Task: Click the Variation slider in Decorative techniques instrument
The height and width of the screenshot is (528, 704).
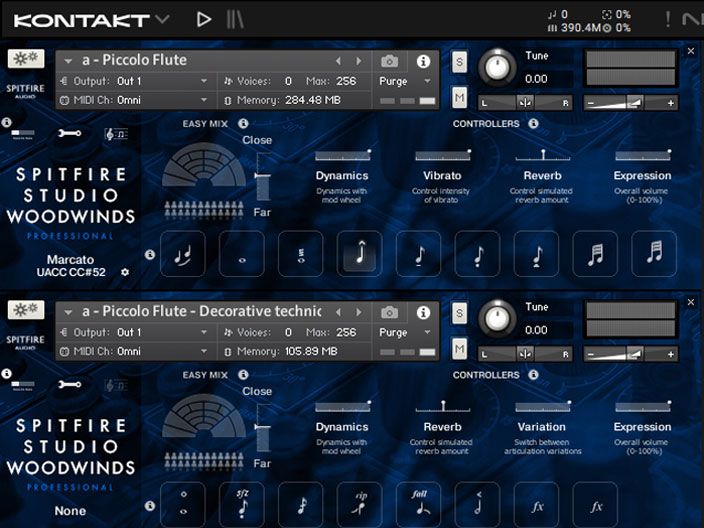Action: coord(543,407)
